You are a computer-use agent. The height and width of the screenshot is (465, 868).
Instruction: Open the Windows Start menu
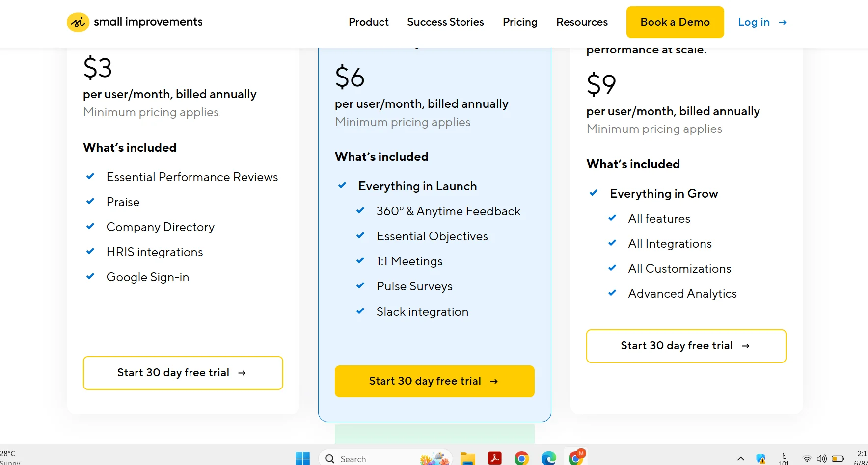[302, 459]
